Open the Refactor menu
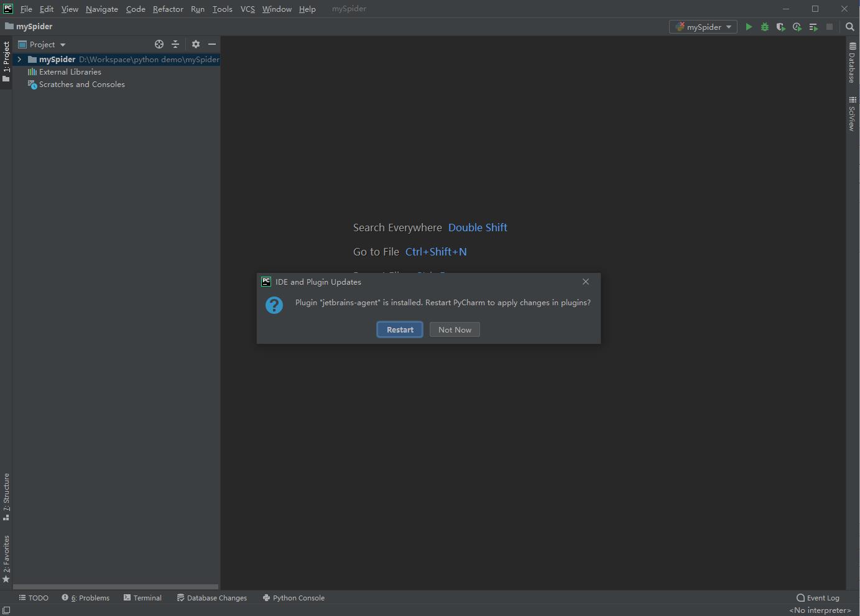This screenshot has width=860, height=616. click(x=168, y=9)
